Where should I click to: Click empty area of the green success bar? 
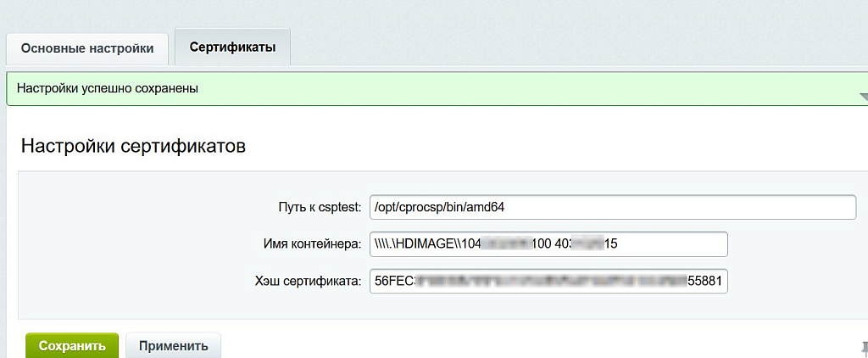tap(509, 88)
